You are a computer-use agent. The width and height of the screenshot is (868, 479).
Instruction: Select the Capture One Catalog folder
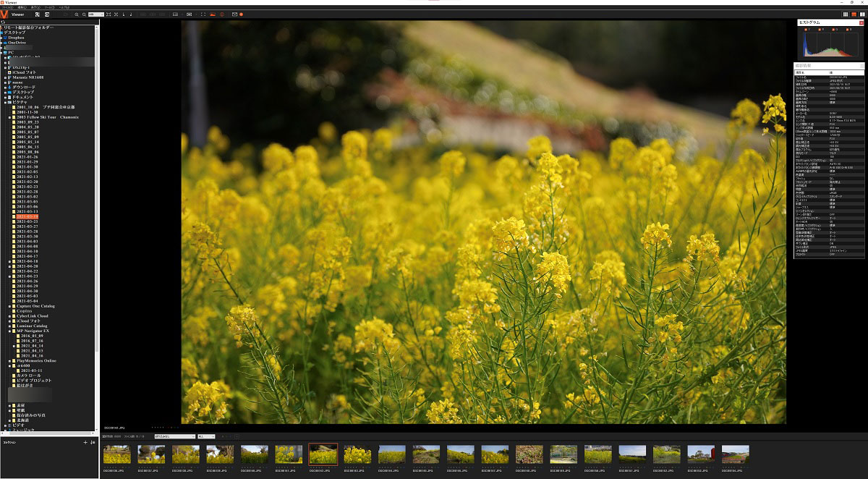coord(35,306)
